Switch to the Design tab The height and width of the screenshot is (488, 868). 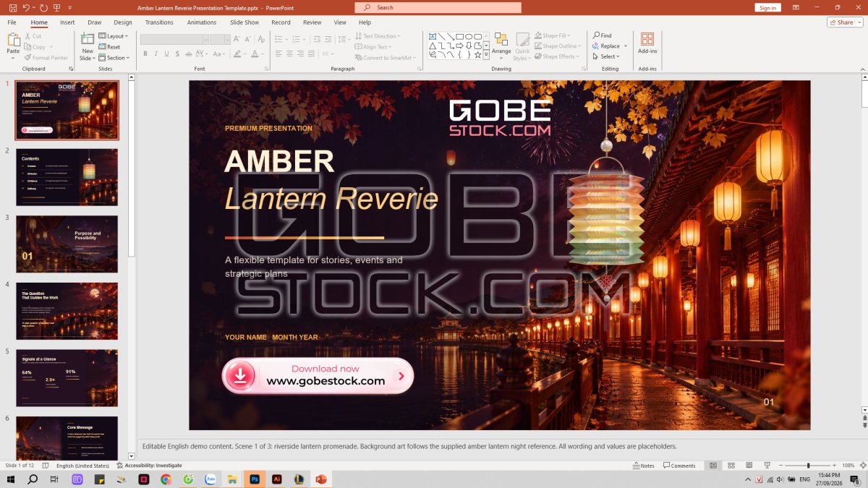pyautogui.click(x=123, y=22)
